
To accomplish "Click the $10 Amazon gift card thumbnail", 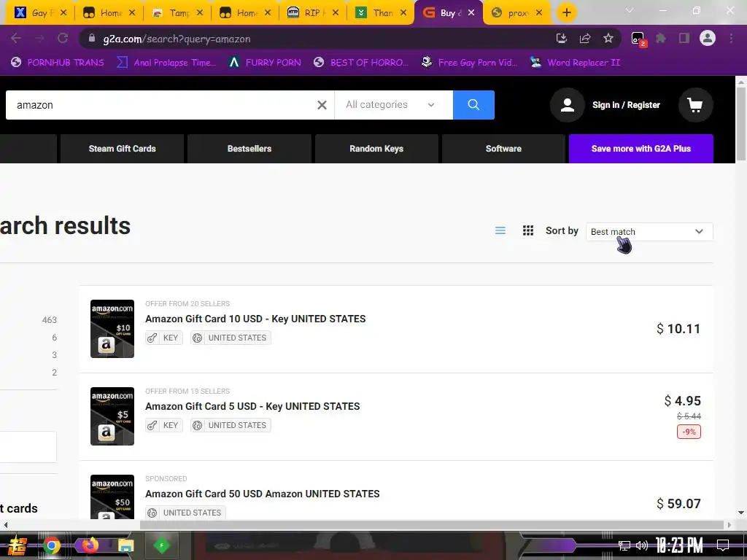I will (112, 329).
